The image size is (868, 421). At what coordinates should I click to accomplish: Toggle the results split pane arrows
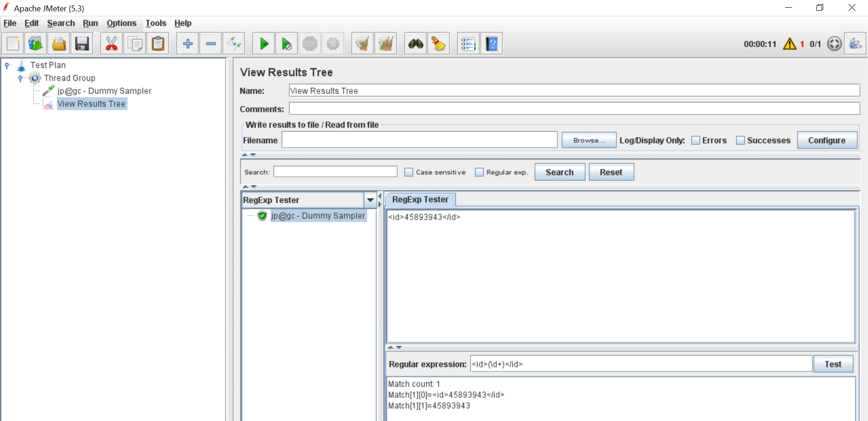(380, 200)
